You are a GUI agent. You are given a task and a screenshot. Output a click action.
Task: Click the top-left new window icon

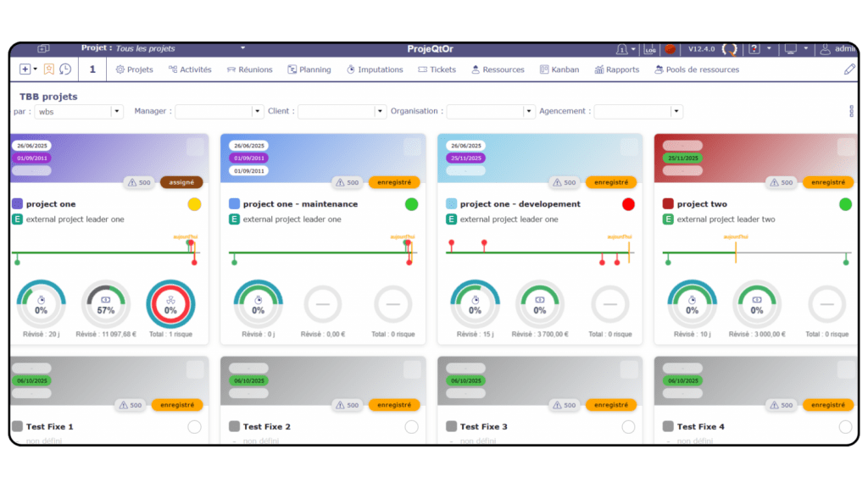pos(43,49)
